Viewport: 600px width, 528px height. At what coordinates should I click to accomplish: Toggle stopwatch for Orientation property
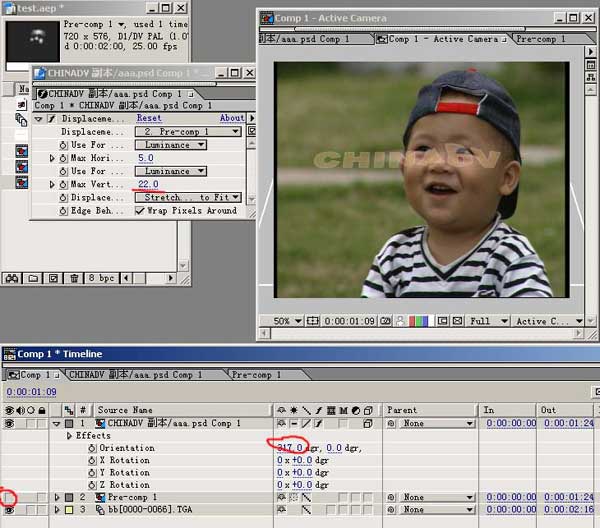click(x=92, y=448)
